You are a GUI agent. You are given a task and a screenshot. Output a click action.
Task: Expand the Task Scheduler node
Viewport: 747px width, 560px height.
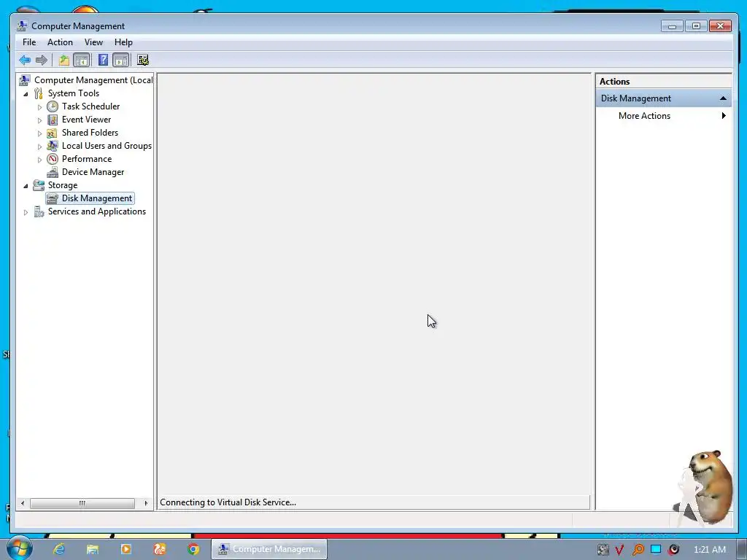point(39,107)
